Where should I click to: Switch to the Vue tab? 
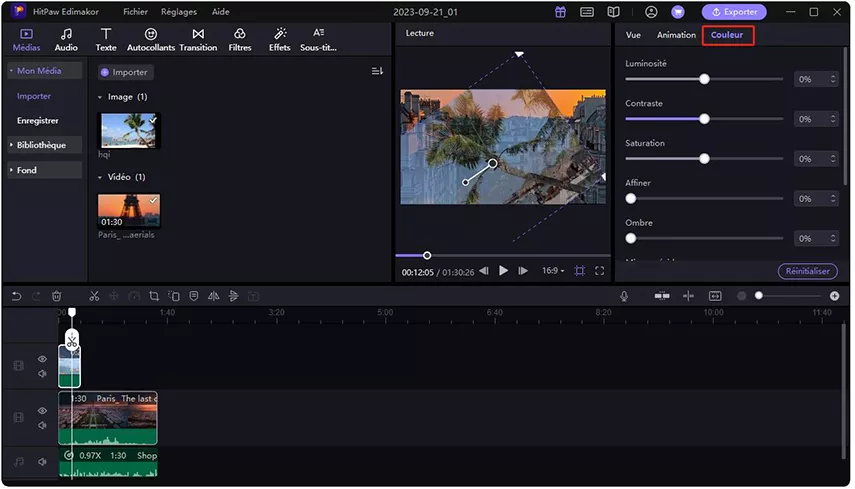633,35
